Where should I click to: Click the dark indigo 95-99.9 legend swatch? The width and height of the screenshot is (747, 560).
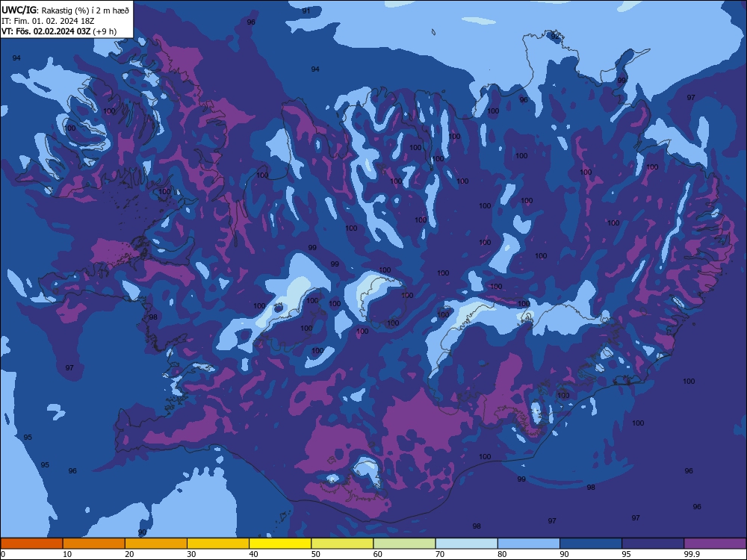(653, 544)
